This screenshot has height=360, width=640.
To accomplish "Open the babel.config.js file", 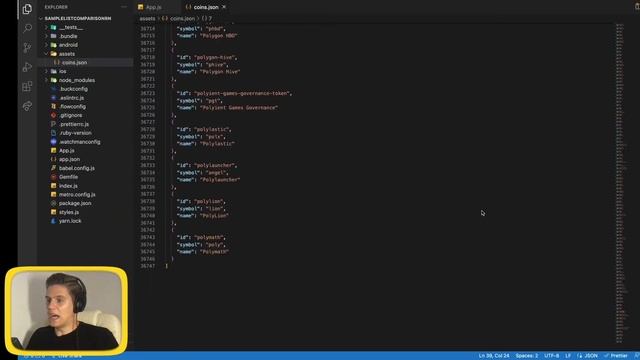I will (77, 168).
